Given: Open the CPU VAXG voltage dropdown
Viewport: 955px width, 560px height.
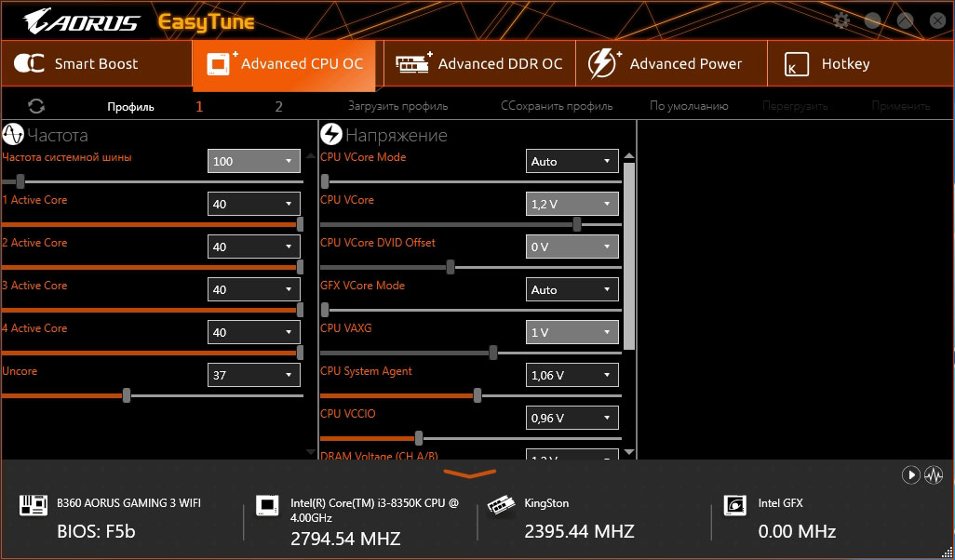Looking at the screenshot, I should click(572, 332).
